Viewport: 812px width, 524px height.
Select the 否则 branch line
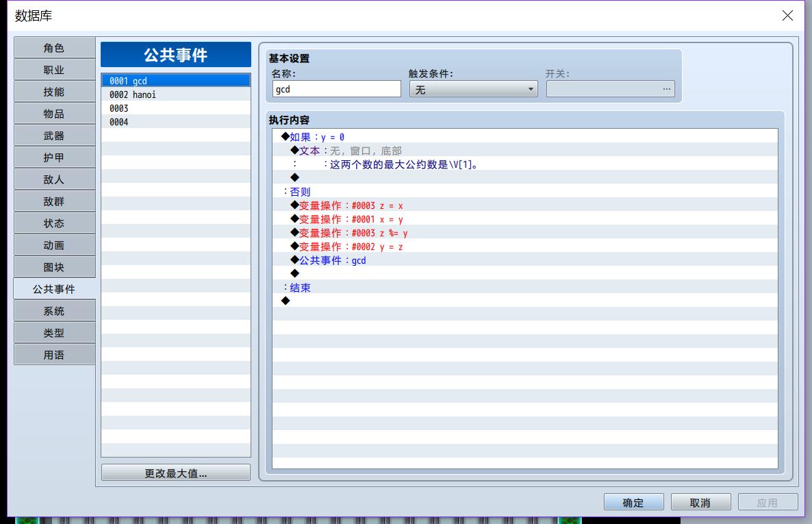click(524, 192)
